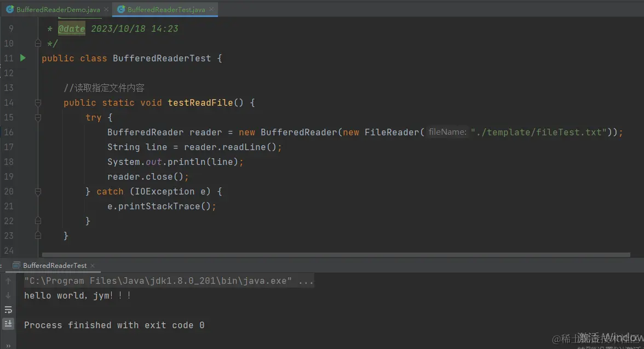This screenshot has height=349, width=644.
Task: Collapse the try block fold on line 15
Action: click(38, 117)
